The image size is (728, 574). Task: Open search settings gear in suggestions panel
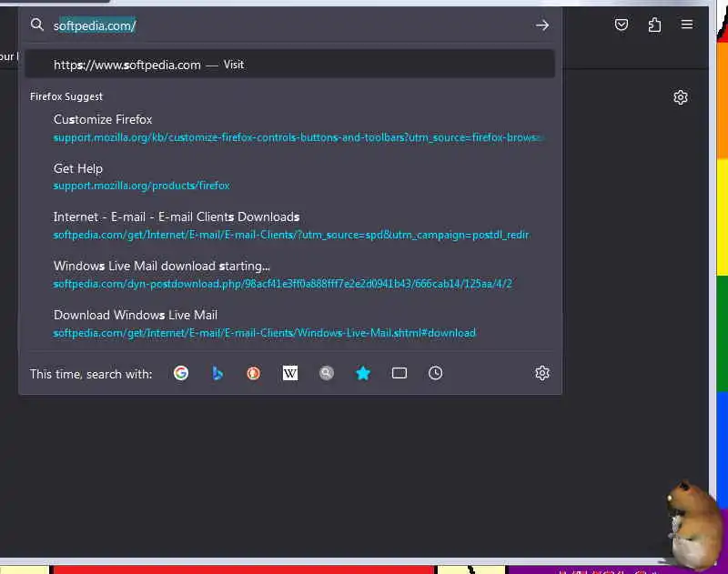pos(541,373)
